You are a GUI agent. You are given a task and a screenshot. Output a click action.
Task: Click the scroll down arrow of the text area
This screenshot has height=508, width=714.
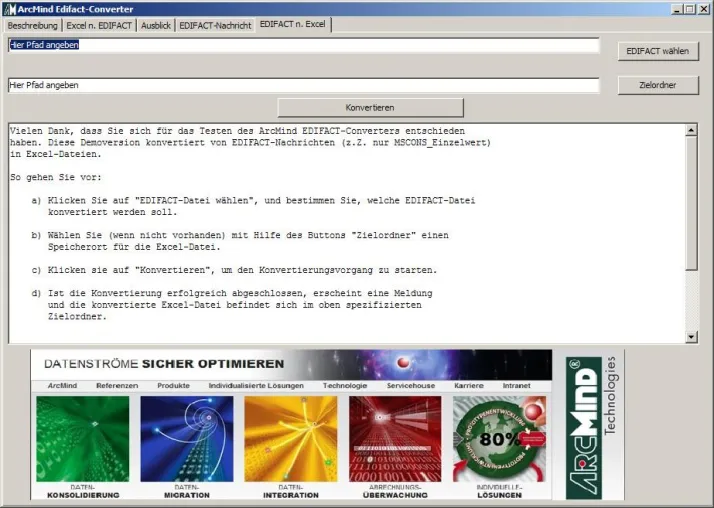pos(691,337)
